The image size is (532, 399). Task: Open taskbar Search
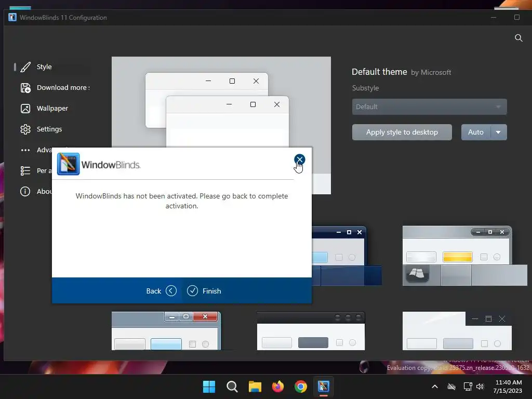[x=232, y=387]
